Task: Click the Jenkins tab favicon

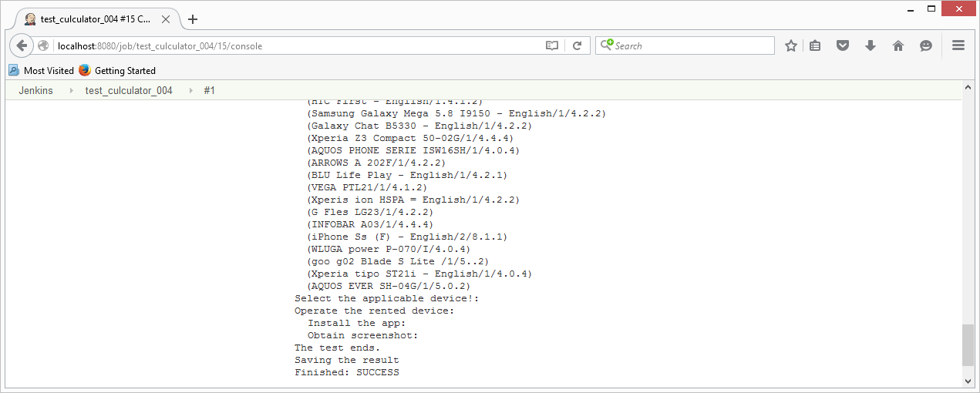Action: coord(30,19)
